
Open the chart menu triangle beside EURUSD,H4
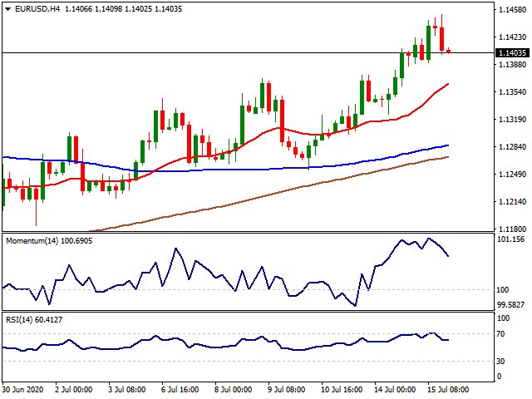tap(7, 9)
